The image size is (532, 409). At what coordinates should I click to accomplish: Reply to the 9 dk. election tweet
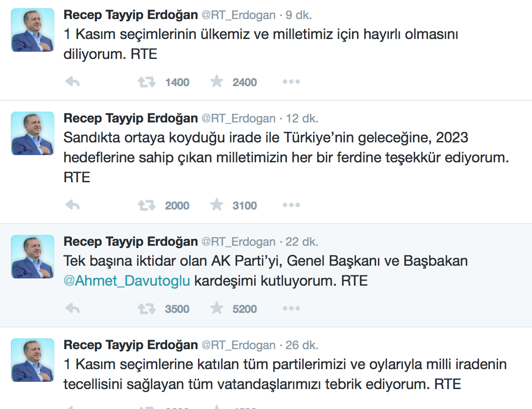point(73,82)
